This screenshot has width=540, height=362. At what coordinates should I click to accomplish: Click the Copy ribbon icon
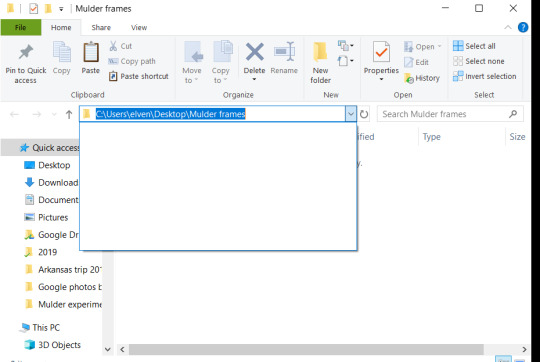click(x=62, y=52)
